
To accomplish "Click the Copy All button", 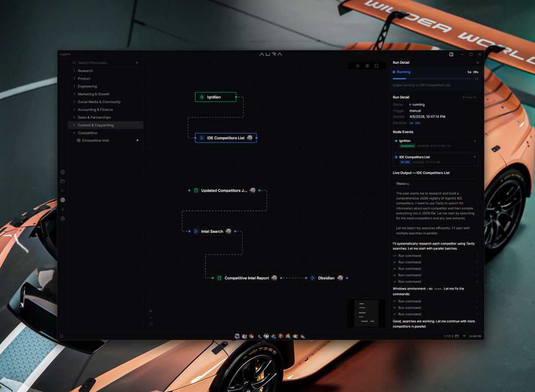I will (469, 97).
